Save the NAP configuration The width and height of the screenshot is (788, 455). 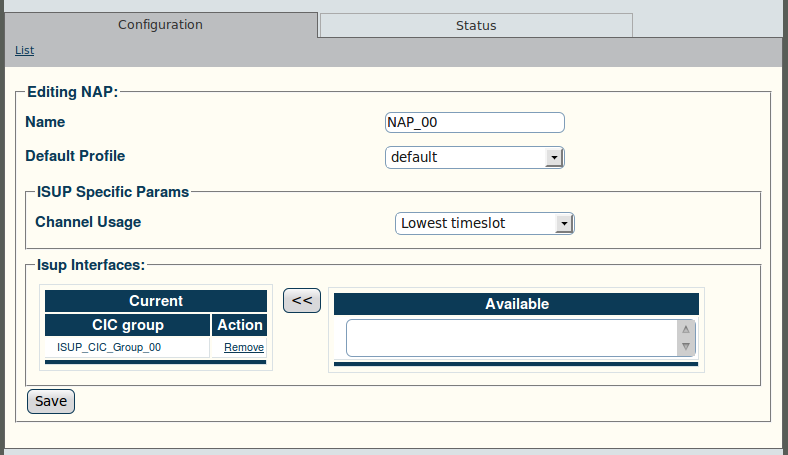[51, 401]
